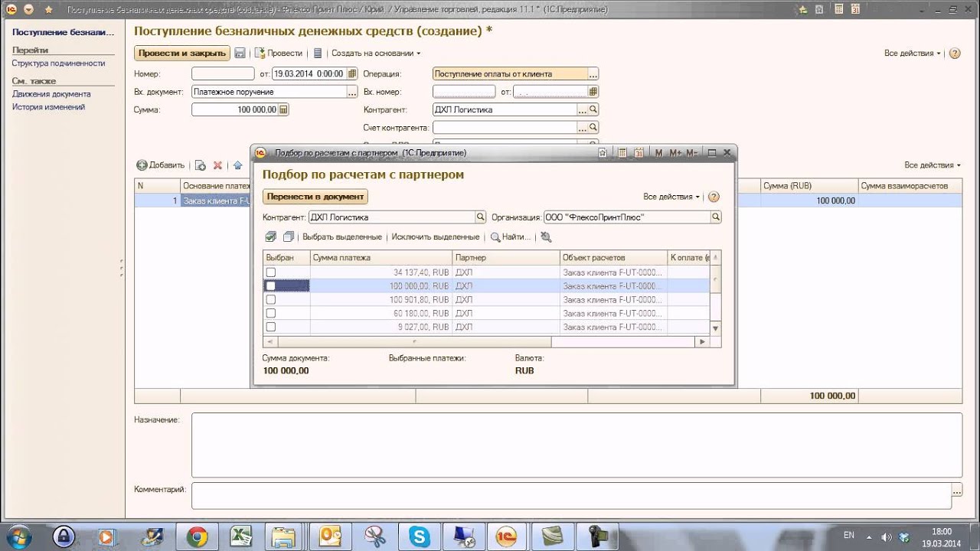The image size is (980, 551).
Task: Open Skype from the taskbar
Action: coord(420,537)
